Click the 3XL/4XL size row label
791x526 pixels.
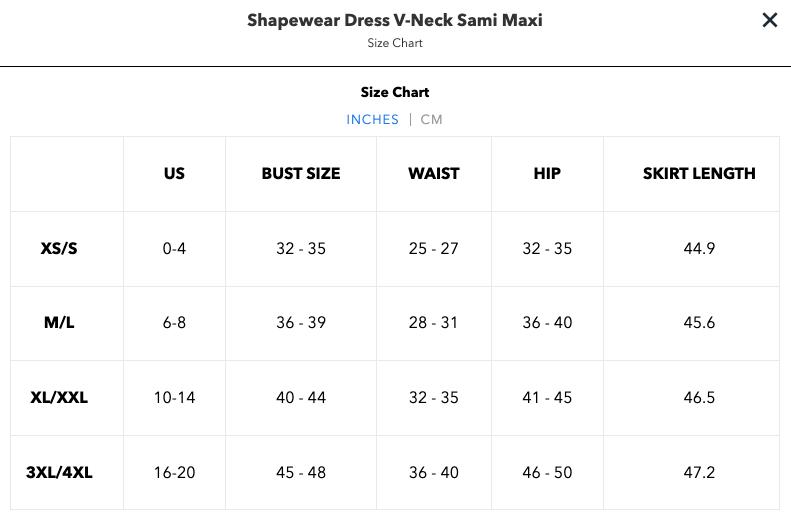click(59, 473)
